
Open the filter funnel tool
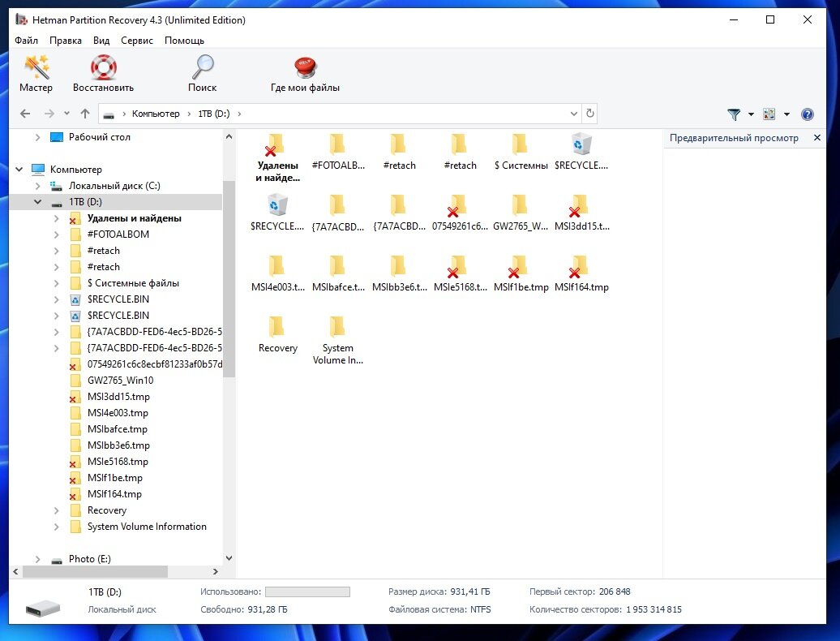click(x=734, y=114)
